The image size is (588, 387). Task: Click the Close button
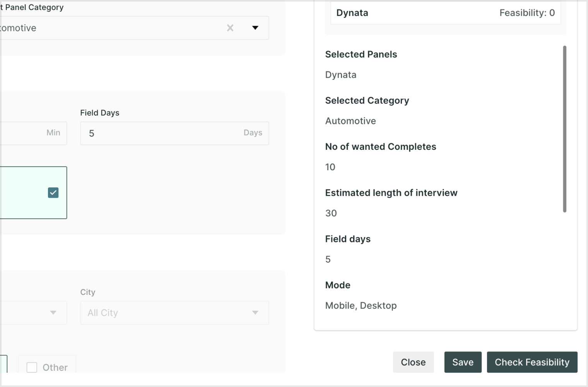(413, 362)
